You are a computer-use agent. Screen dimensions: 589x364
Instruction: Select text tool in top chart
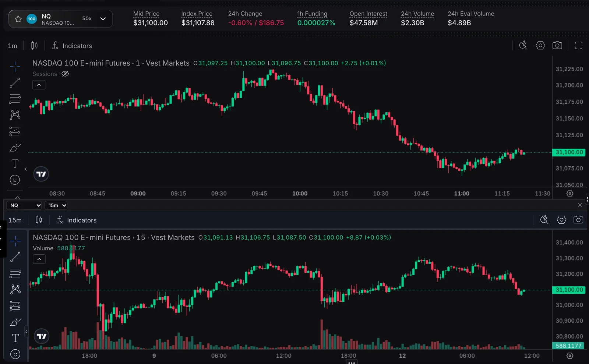[x=15, y=163]
